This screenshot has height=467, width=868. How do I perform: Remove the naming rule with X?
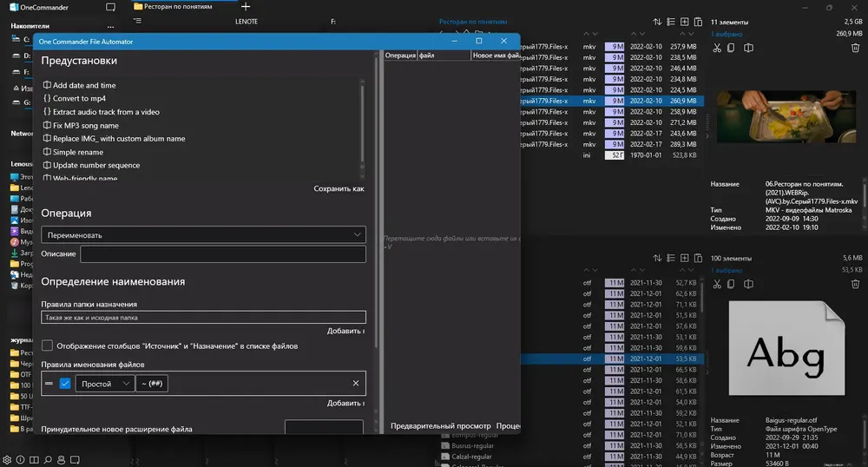355,384
